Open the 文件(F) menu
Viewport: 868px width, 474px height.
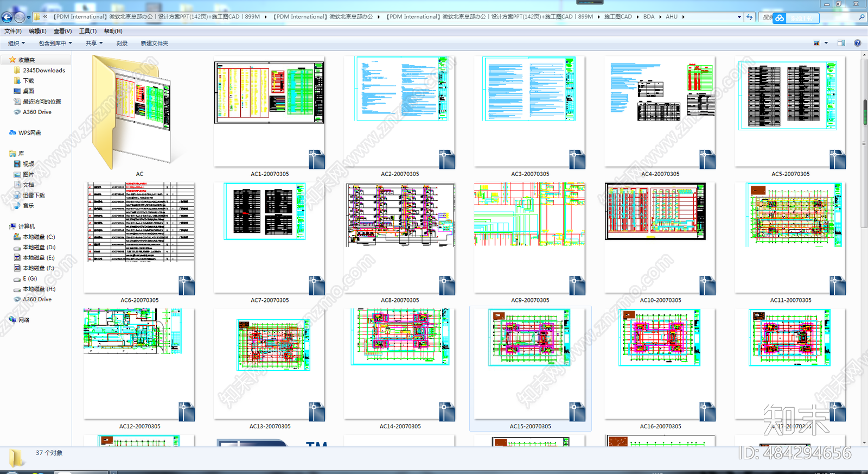tap(13, 31)
